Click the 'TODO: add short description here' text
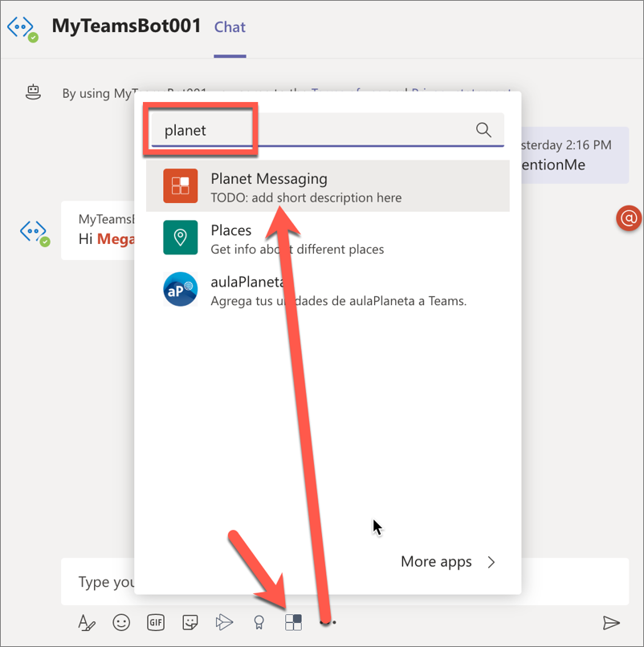The image size is (644, 647). tap(306, 197)
